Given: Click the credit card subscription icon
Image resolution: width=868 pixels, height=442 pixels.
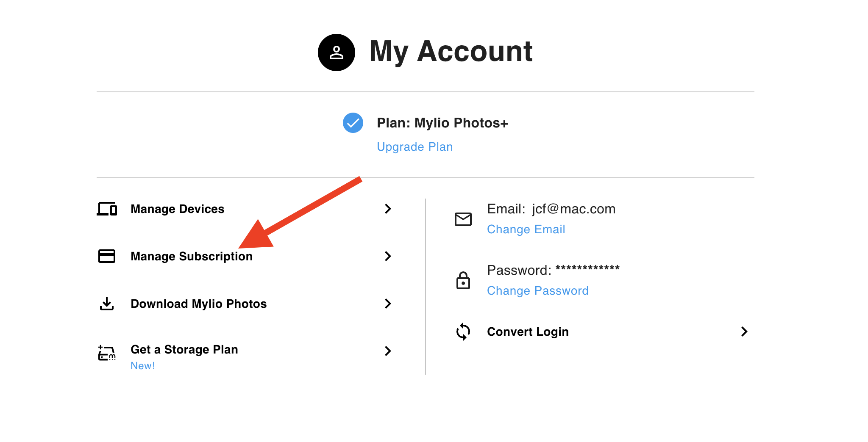Looking at the screenshot, I should (107, 256).
